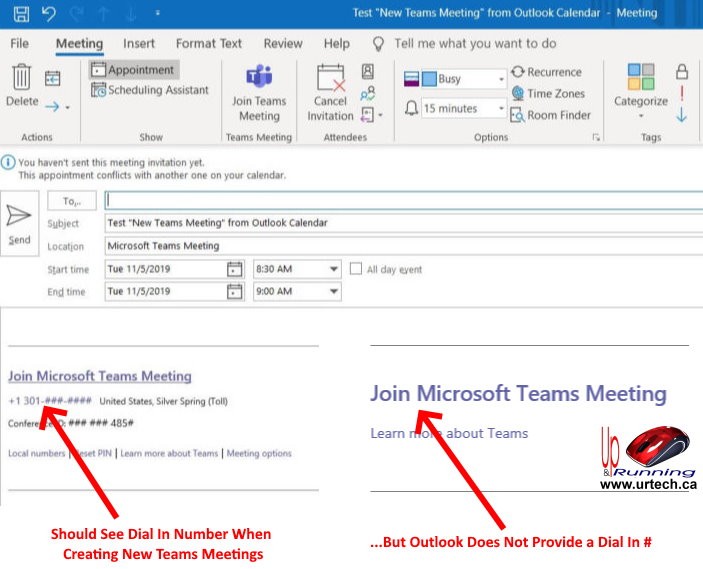Expand Response Options dropdown arrow
Image resolution: width=703 pixels, height=569 pixels.
point(380,115)
